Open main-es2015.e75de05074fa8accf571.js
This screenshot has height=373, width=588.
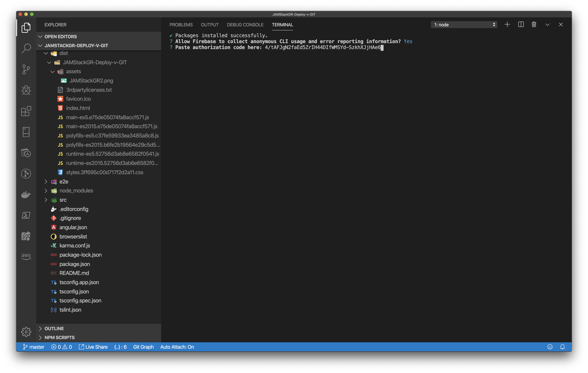pyautogui.click(x=99, y=126)
